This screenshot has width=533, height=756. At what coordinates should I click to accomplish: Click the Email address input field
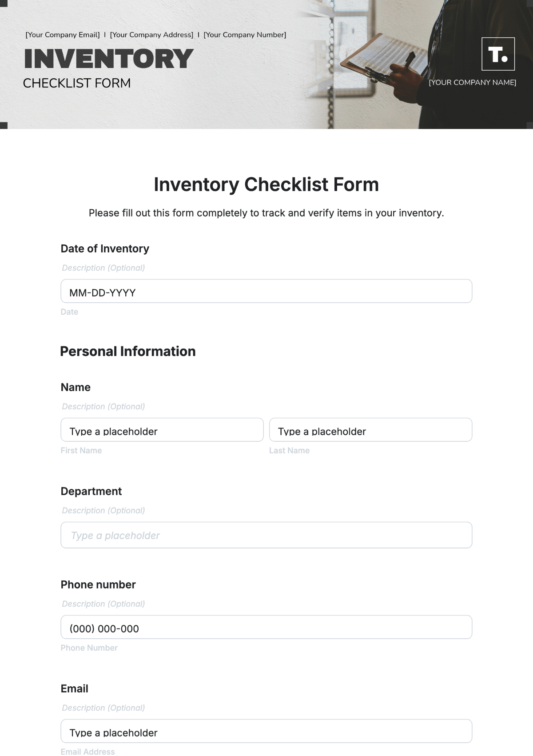tap(266, 732)
